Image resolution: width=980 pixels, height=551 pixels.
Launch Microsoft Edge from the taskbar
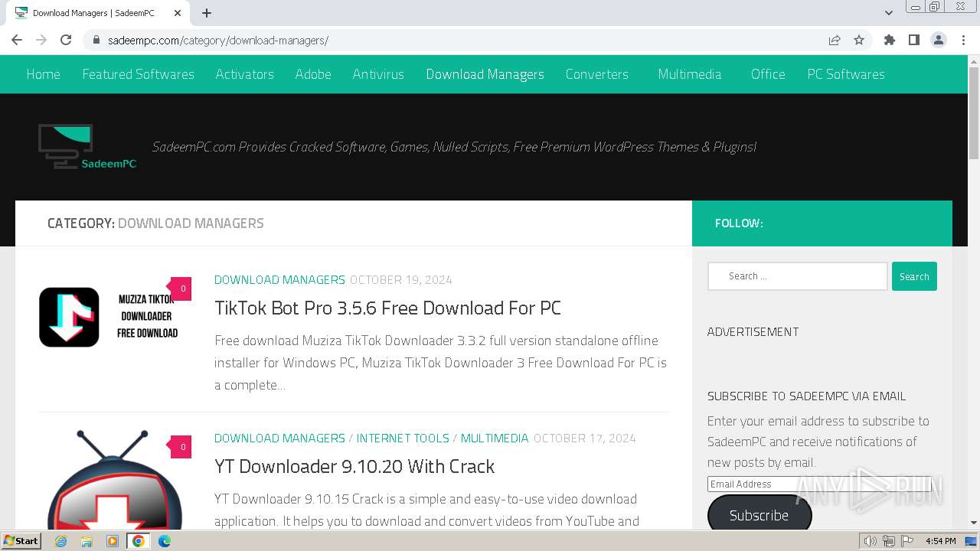tap(165, 541)
